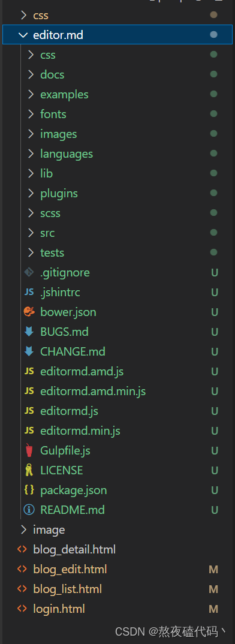Screen dimensions: 235x644
Task: Click the modified M badge on blog_list.html
Action: (213, 589)
